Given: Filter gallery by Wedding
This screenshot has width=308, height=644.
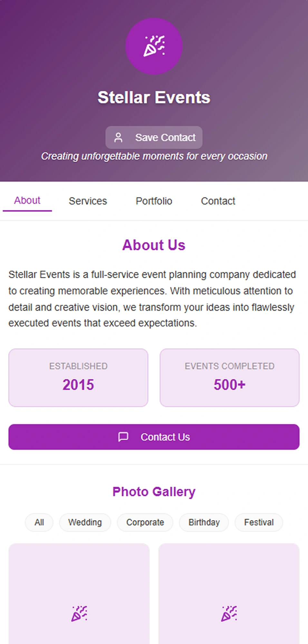Looking at the screenshot, I should coord(85,522).
